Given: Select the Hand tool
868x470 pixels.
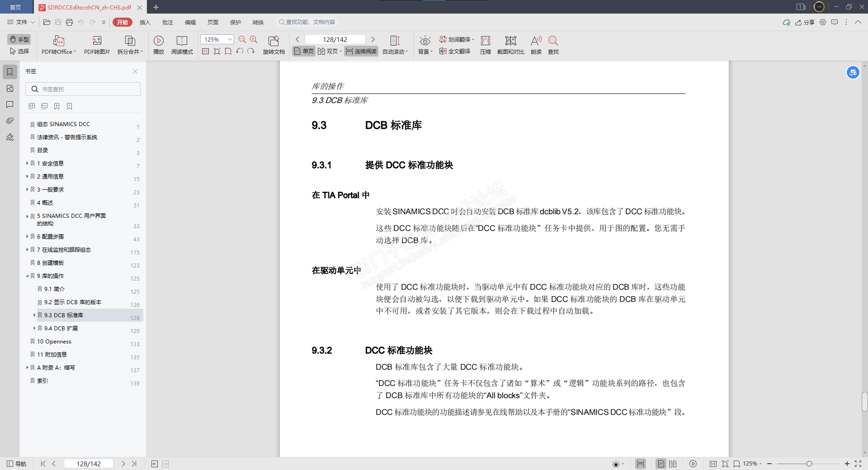Looking at the screenshot, I should pos(19,39).
